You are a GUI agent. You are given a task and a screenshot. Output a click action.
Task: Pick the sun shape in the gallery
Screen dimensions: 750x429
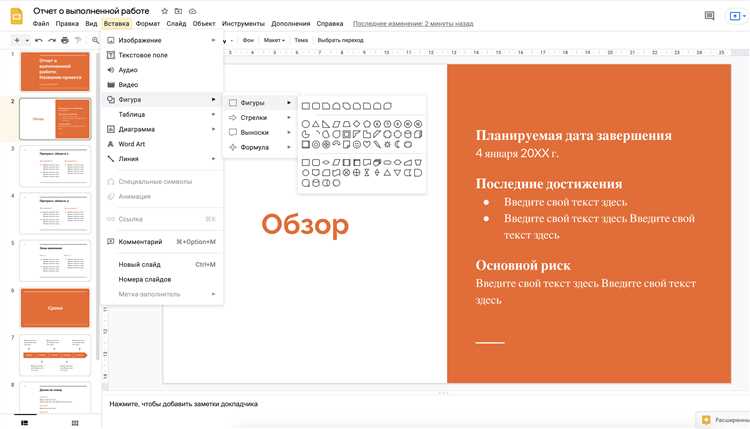coord(387,144)
